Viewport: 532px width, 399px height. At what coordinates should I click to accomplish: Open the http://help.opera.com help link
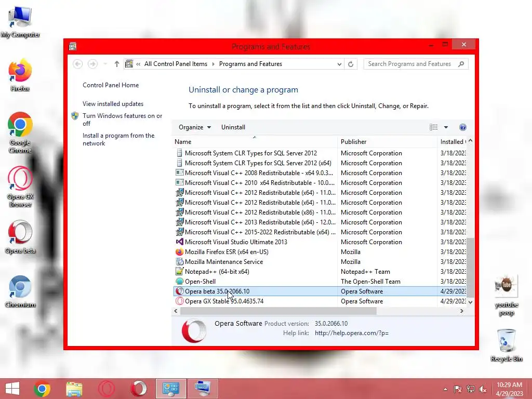pos(352,333)
